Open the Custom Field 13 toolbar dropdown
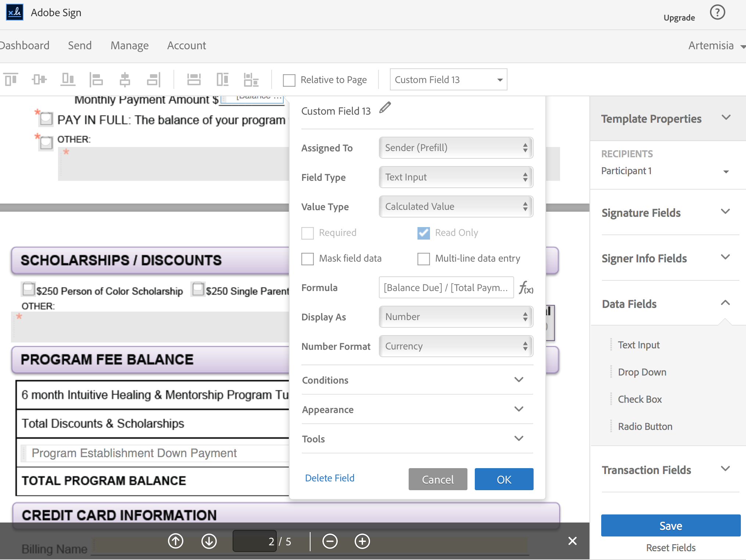746x560 pixels. click(x=448, y=80)
